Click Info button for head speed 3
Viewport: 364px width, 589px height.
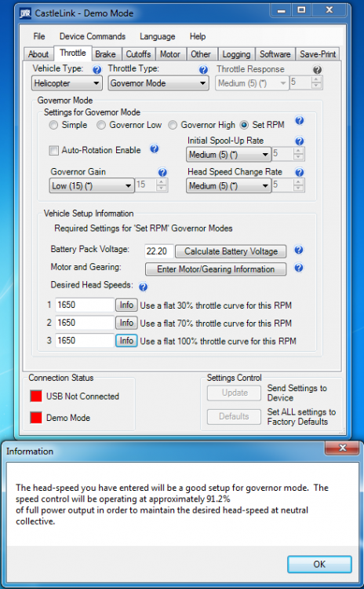click(126, 341)
